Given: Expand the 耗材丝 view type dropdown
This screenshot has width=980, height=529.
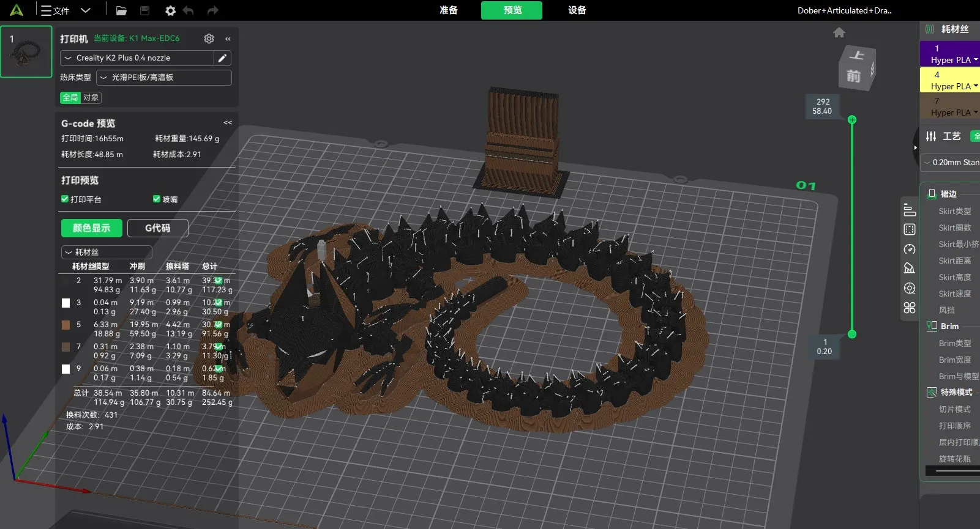Looking at the screenshot, I should [107, 252].
